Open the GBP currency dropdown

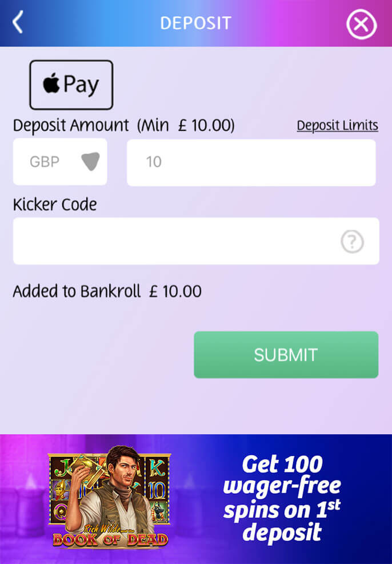(x=60, y=162)
